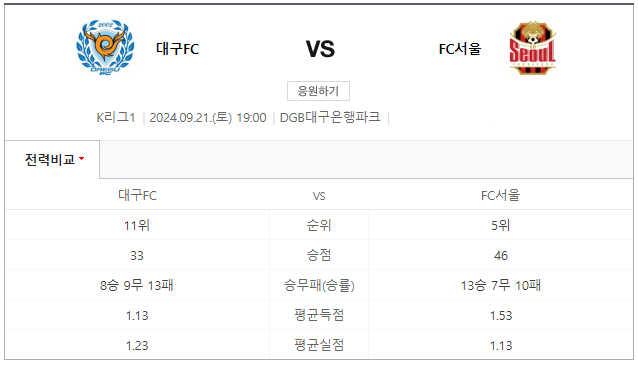Click the match date 2024.09.21.(토) 19:00
The image size is (638, 365).
pyautogui.click(x=208, y=118)
